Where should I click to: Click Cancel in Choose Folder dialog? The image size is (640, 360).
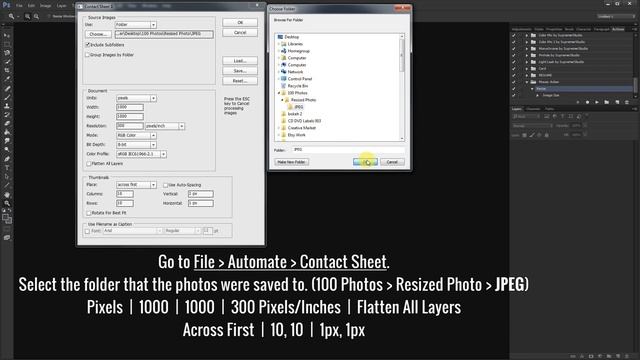pyautogui.click(x=392, y=162)
